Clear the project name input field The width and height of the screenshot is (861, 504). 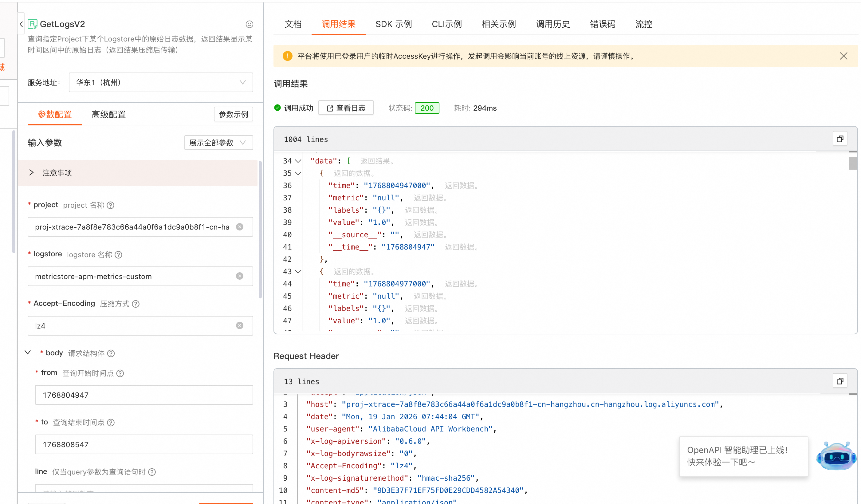click(x=240, y=227)
